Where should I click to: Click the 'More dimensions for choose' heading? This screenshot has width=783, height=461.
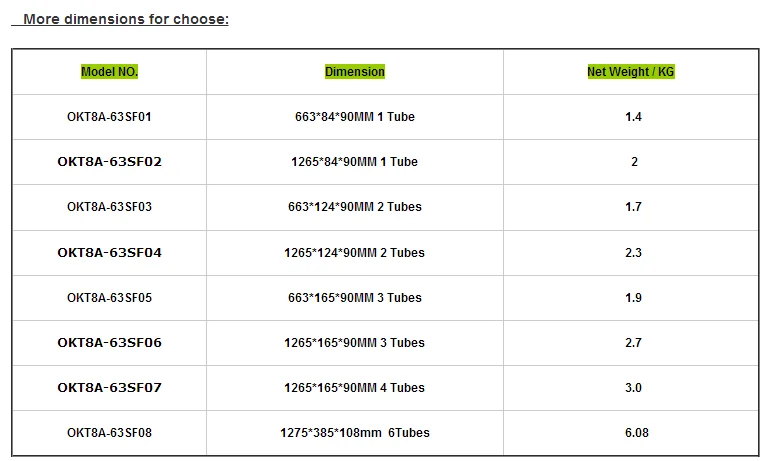point(126,19)
